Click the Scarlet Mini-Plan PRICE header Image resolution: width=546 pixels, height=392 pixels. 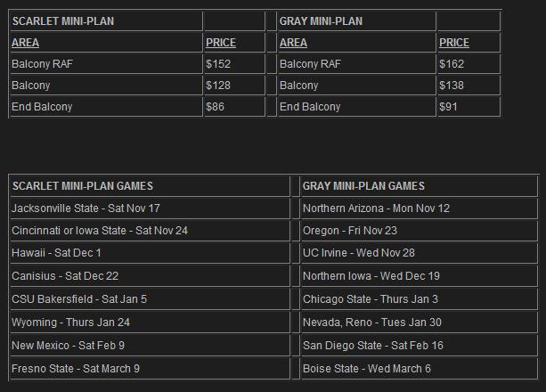tap(221, 43)
